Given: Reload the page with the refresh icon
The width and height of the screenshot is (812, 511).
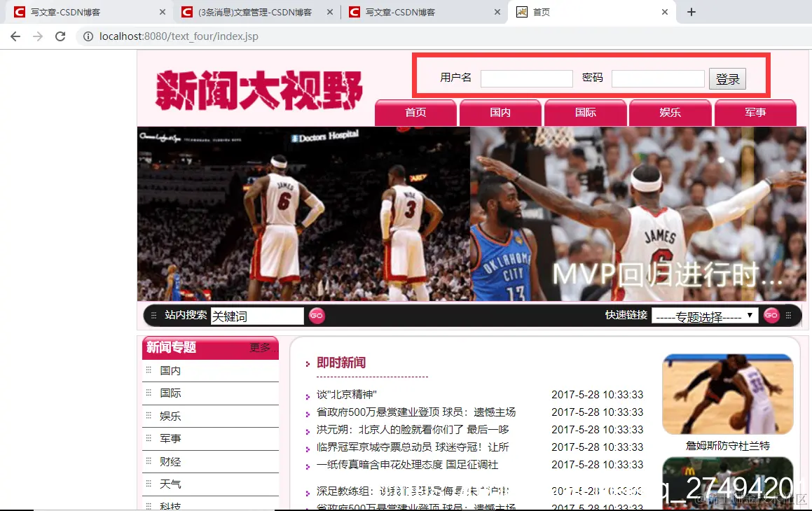Looking at the screenshot, I should [x=60, y=36].
